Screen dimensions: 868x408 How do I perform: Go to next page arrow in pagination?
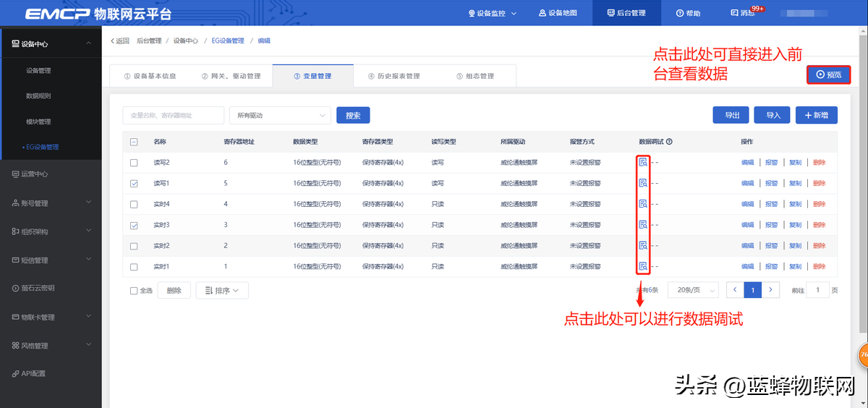click(771, 290)
